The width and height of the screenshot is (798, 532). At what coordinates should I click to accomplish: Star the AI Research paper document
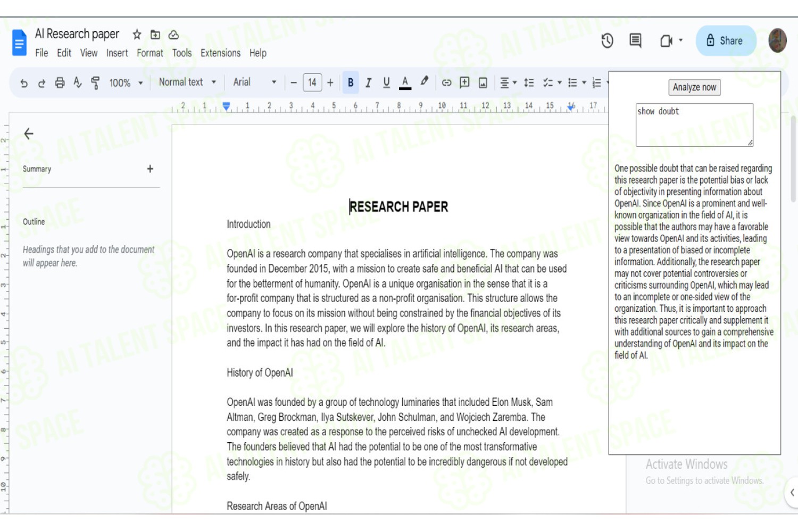tap(137, 35)
